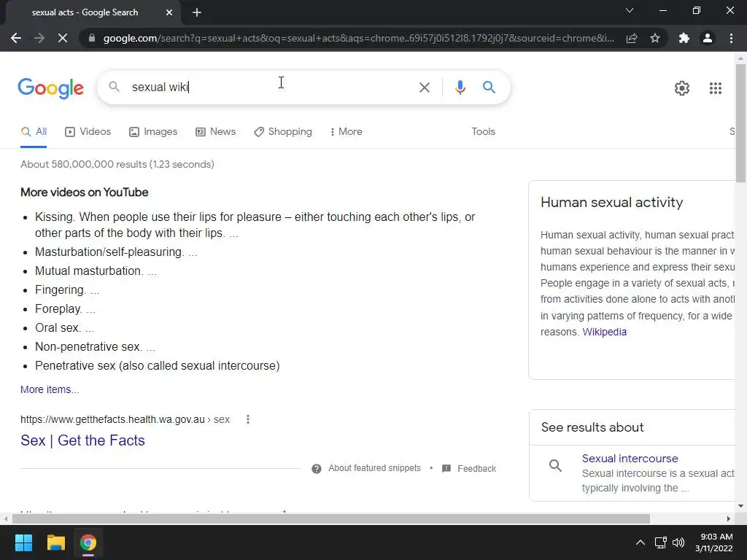Start a voice search with the microphone
Image resolution: width=747 pixels, height=560 pixels.
460,87
